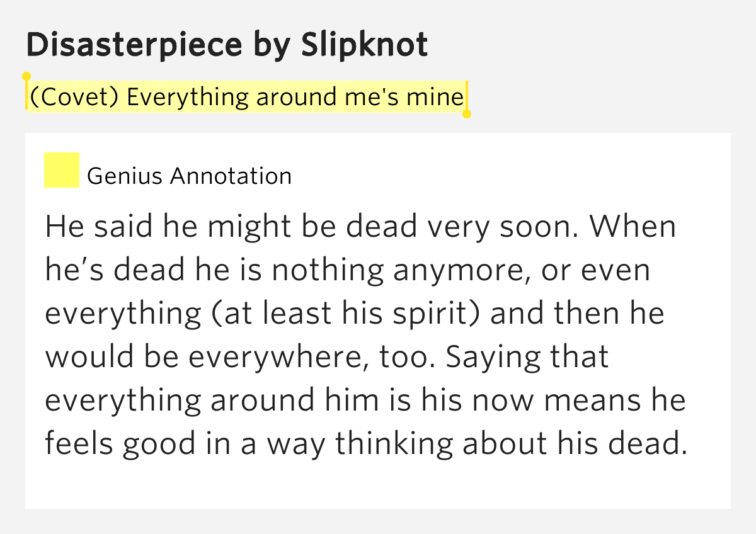Click the "Disasterpiece" word in the title

(x=134, y=44)
